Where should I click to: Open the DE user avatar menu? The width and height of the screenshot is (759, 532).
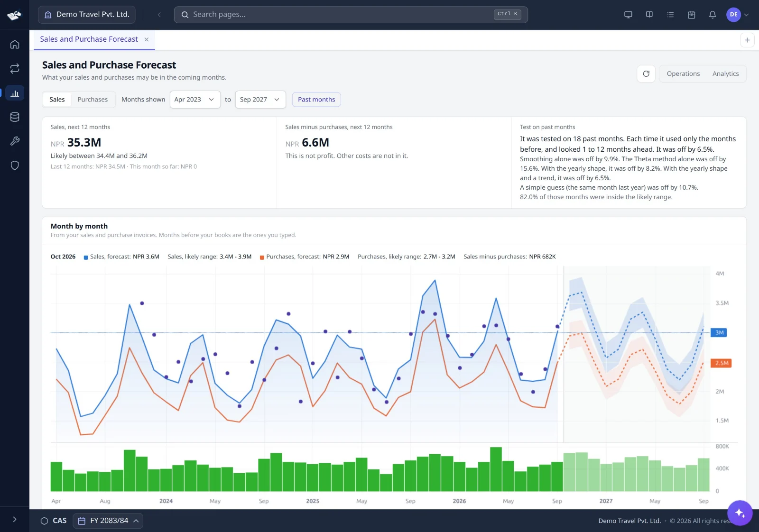pos(738,15)
